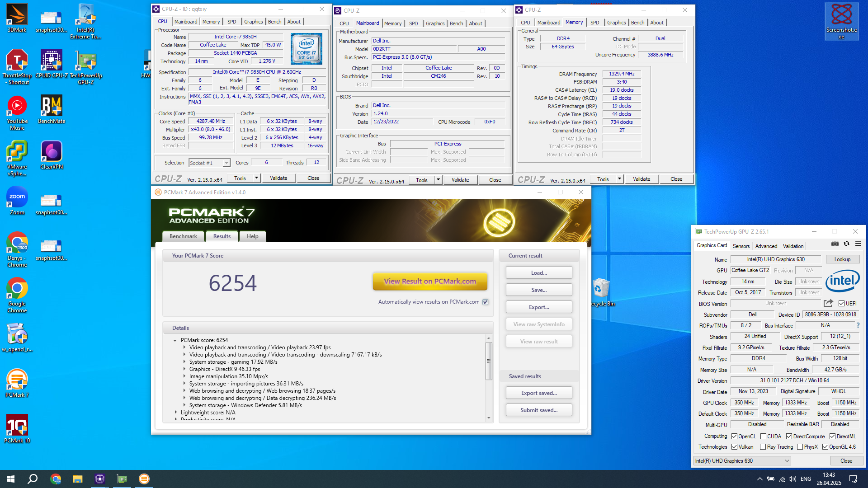The height and width of the screenshot is (488, 868).
Task: Open Windows Start menu
Action: coord(11,479)
